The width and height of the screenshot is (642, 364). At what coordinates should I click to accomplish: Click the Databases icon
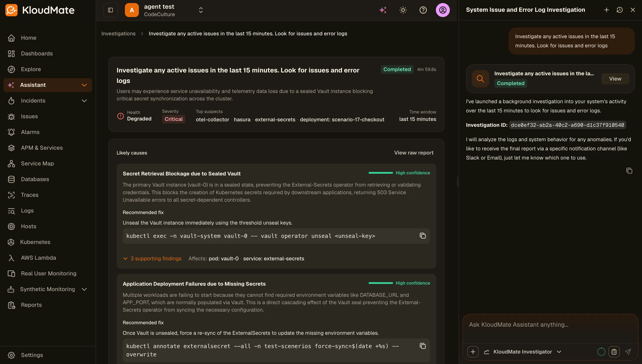pos(11,179)
